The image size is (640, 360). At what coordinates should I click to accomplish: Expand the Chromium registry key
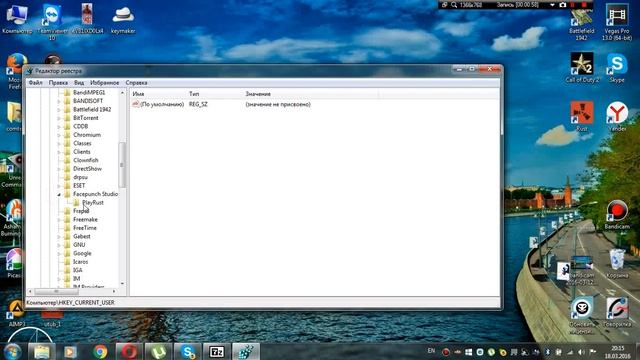click(59, 135)
